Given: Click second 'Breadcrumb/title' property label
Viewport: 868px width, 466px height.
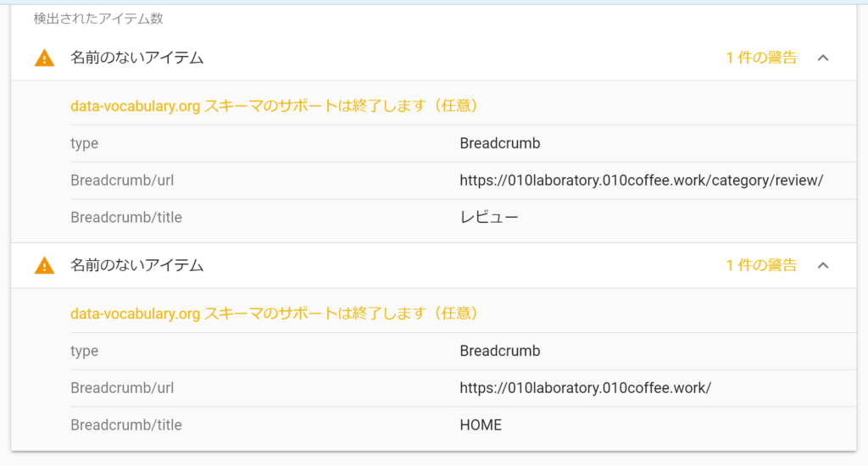Looking at the screenshot, I should coord(125,425).
